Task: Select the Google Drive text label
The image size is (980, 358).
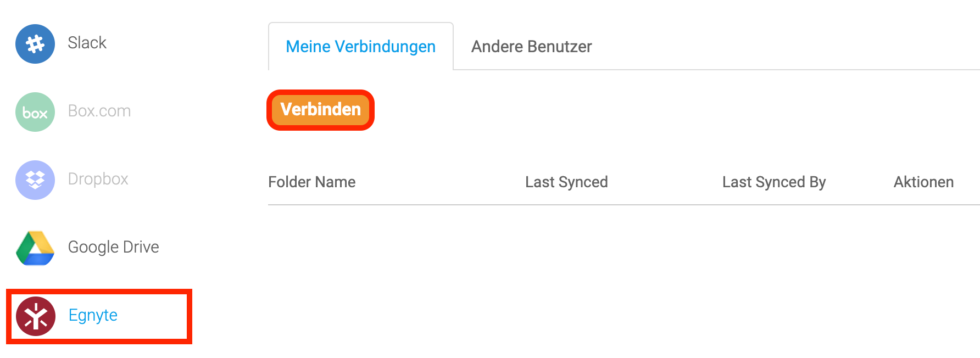Action: tap(113, 247)
